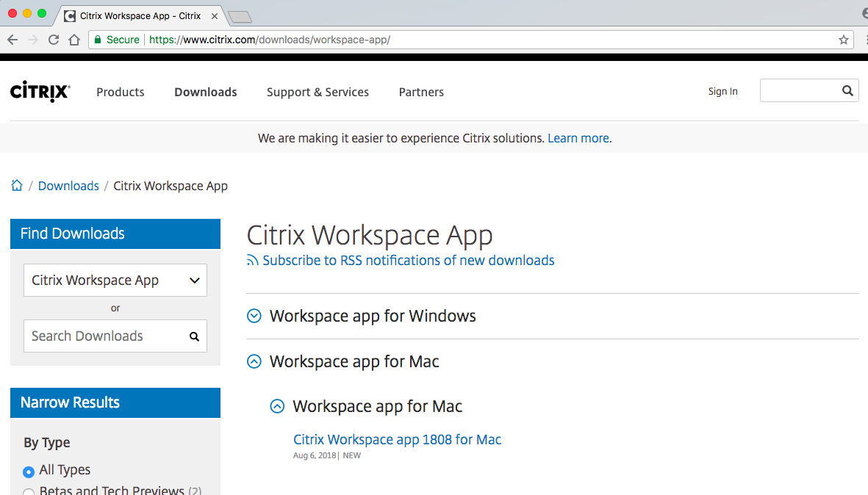
Task: Click the 'Citrix Workspace App' page heading
Action: (x=369, y=236)
